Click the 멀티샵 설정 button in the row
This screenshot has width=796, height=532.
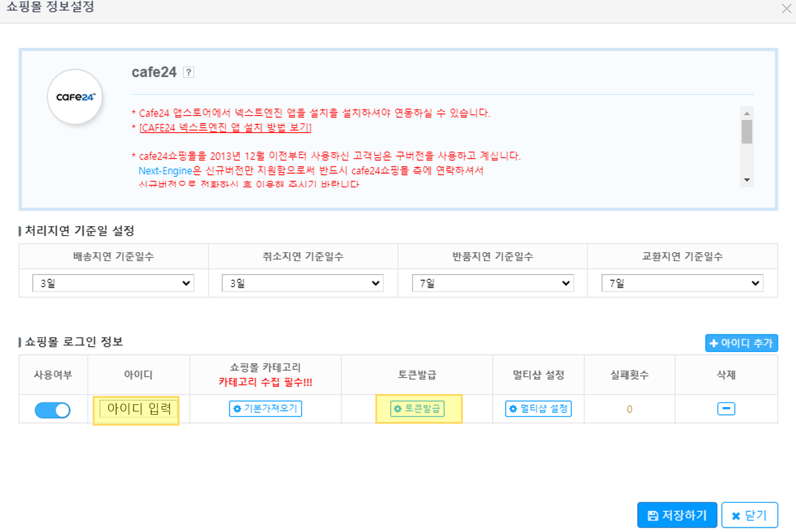coord(539,409)
